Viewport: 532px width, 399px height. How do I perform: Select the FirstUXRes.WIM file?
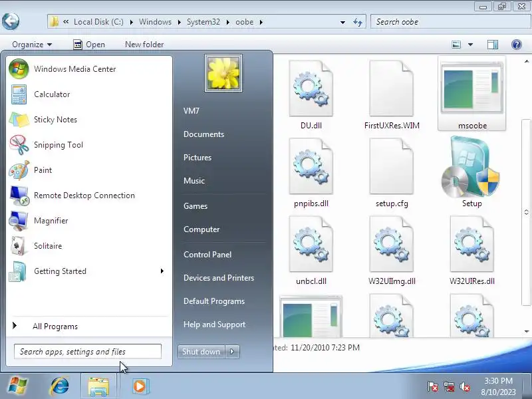[392, 94]
